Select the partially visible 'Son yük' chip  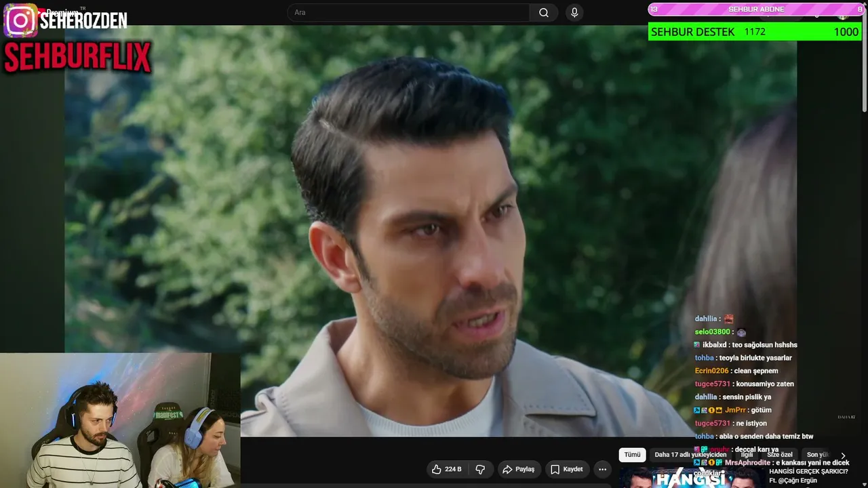(x=816, y=455)
